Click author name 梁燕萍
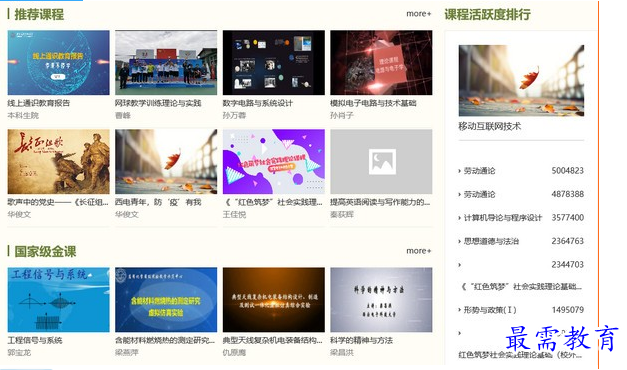 [127, 353]
